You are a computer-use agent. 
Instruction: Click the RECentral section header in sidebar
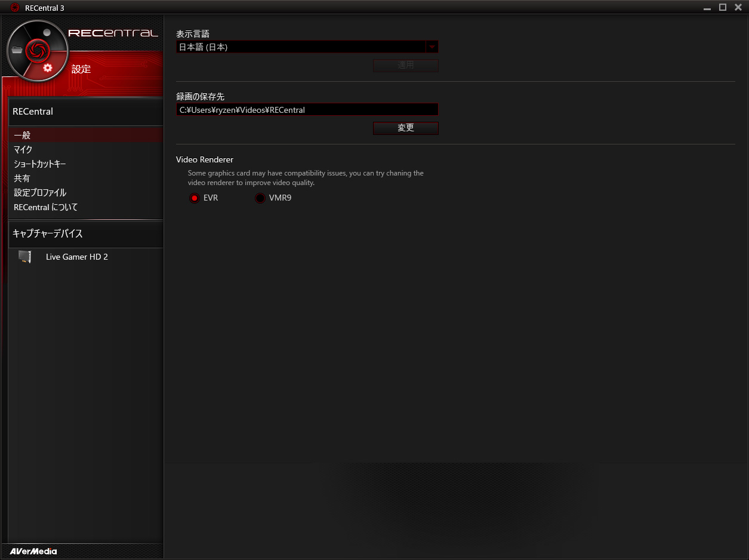(86, 112)
